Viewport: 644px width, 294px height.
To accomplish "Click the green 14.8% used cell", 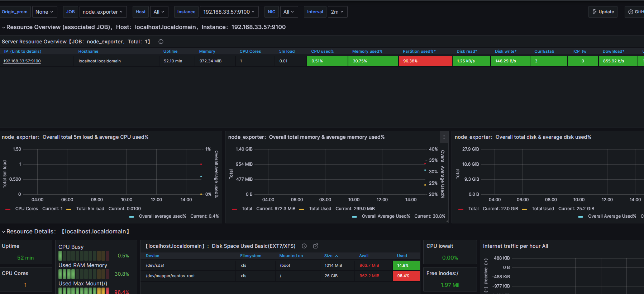I will click(406, 265).
